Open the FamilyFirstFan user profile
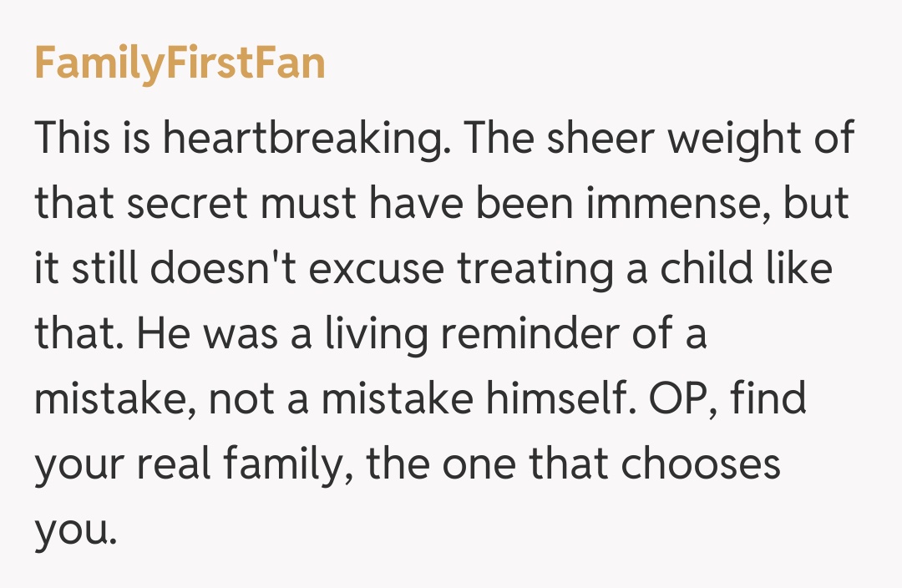The width and height of the screenshot is (902, 588). point(180,63)
